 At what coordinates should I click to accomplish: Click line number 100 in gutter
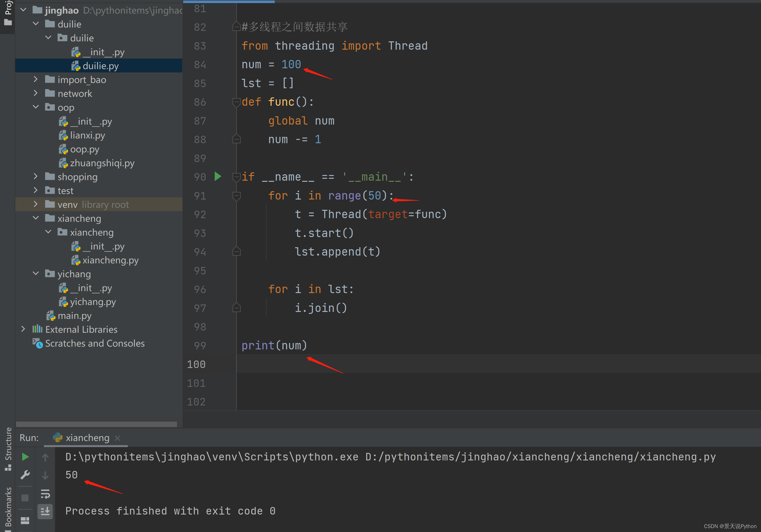pyautogui.click(x=196, y=364)
